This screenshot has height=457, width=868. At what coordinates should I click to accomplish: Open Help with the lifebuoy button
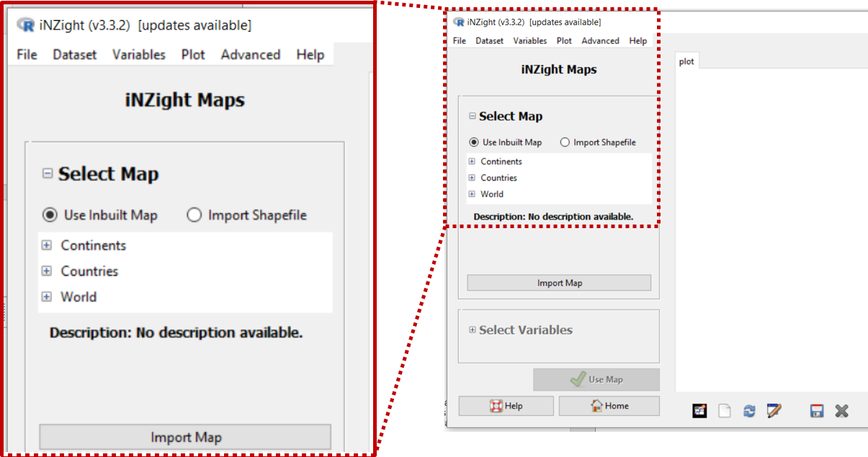click(x=506, y=406)
